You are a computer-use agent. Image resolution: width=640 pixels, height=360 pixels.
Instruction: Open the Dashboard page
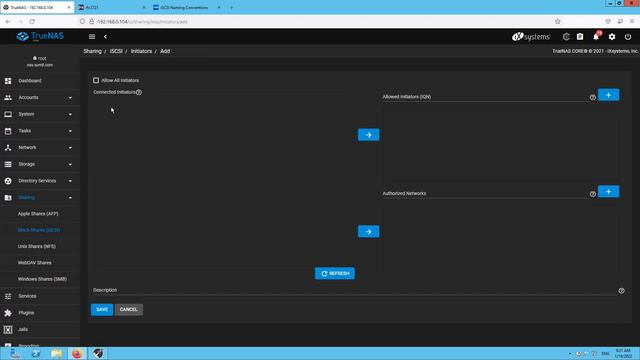40,81
